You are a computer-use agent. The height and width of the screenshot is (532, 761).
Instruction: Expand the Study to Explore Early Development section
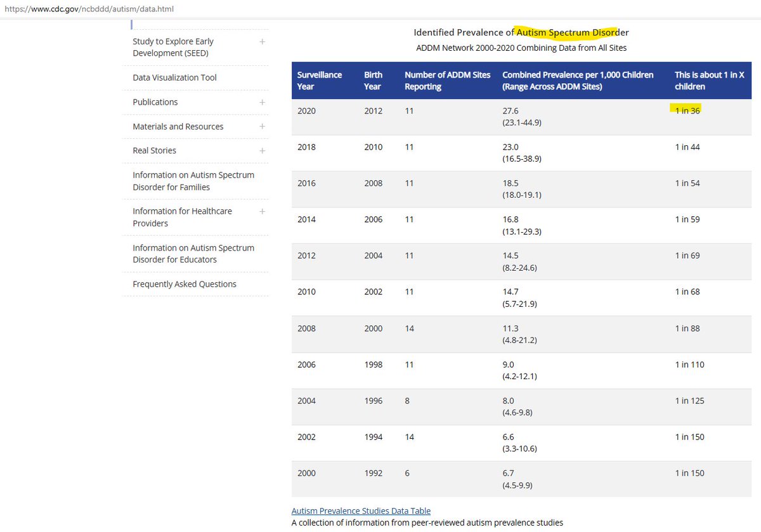tap(262, 42)
